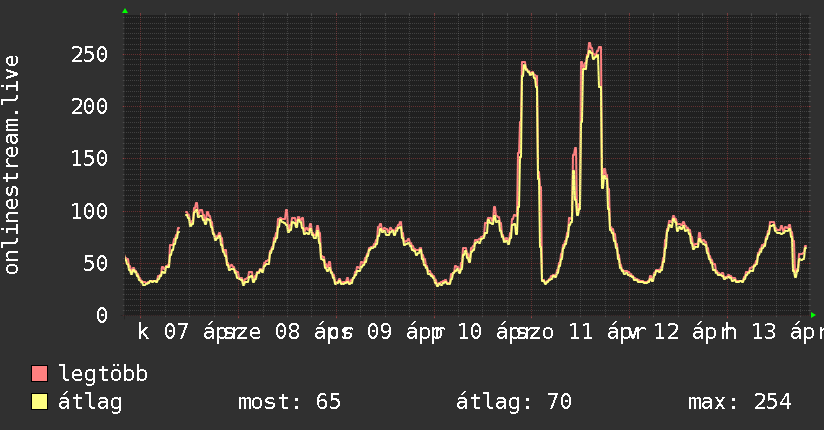Viewport: 824px width, 430px height.
Task: Click the pink legtöbb legend swatch
Action: (39, 373)
